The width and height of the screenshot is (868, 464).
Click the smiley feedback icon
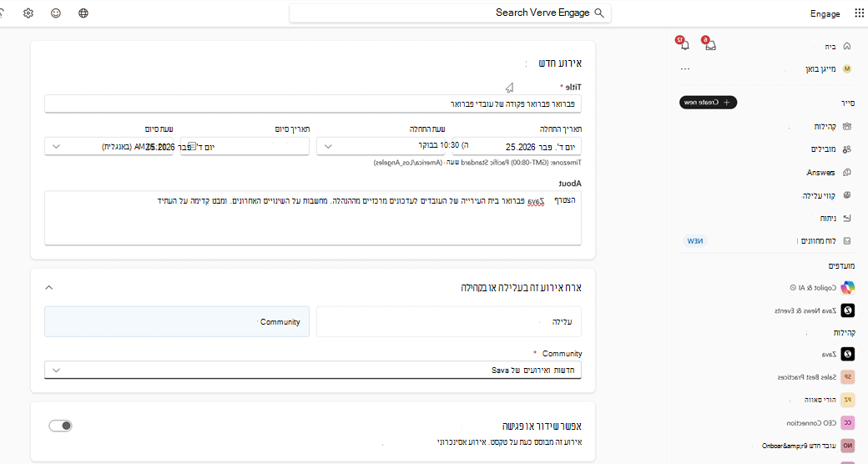(56, 13)
